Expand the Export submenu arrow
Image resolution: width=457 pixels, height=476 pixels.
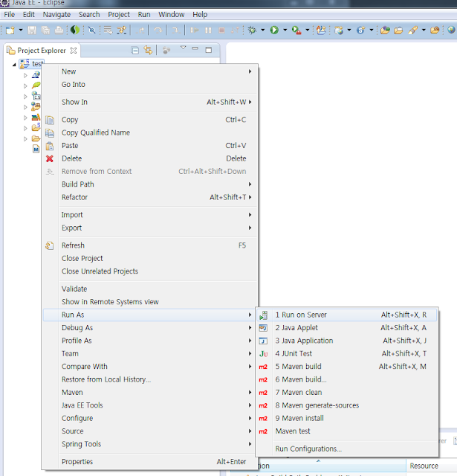[250, 228]
